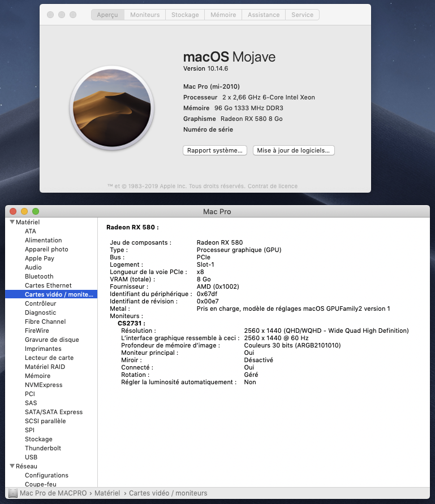Viewport: 435px width, 504px height.
Task: Select SAS in the sidebar
Action: (x=31, y=402)
